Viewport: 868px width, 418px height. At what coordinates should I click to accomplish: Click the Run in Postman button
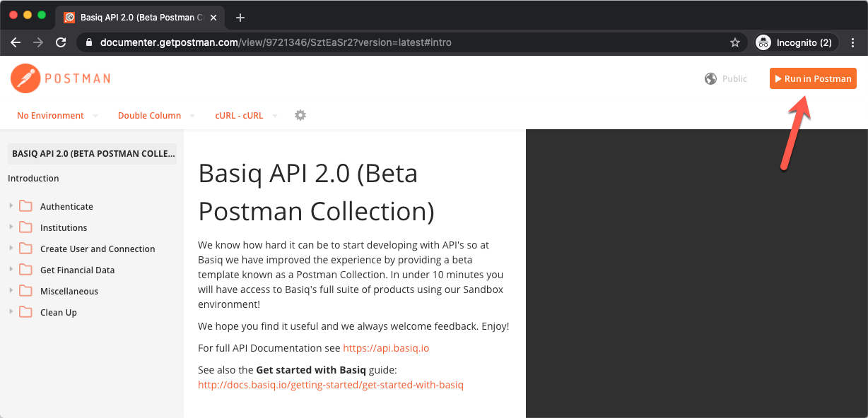tap(813, 78)
